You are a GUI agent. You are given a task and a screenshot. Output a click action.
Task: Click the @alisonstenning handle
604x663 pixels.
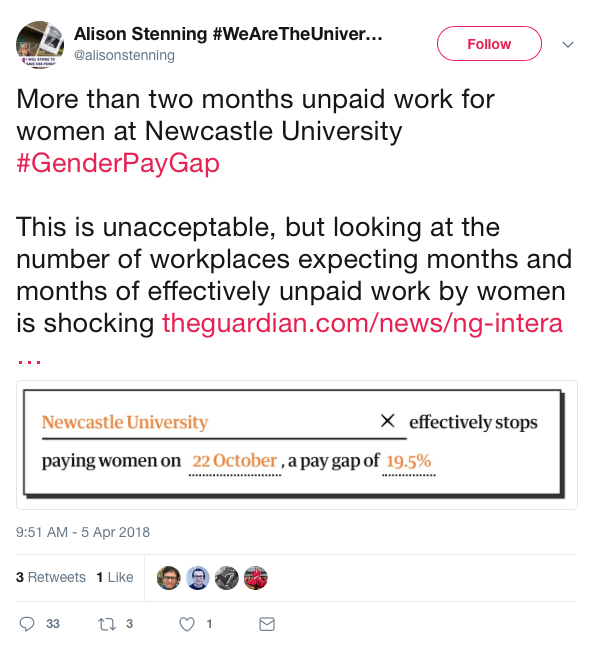tap(124, 55)
